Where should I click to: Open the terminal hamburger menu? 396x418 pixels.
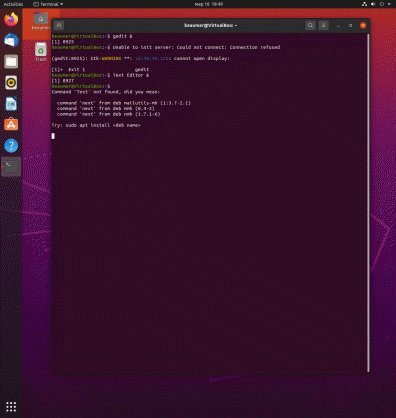(x=323, y=25)
